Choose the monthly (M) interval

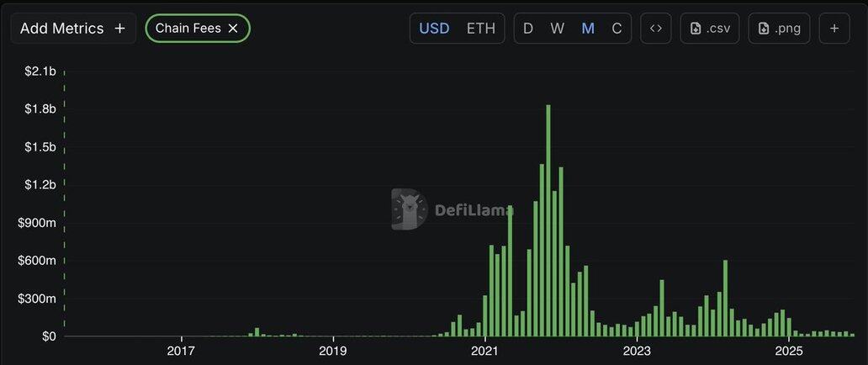point(588,28)
